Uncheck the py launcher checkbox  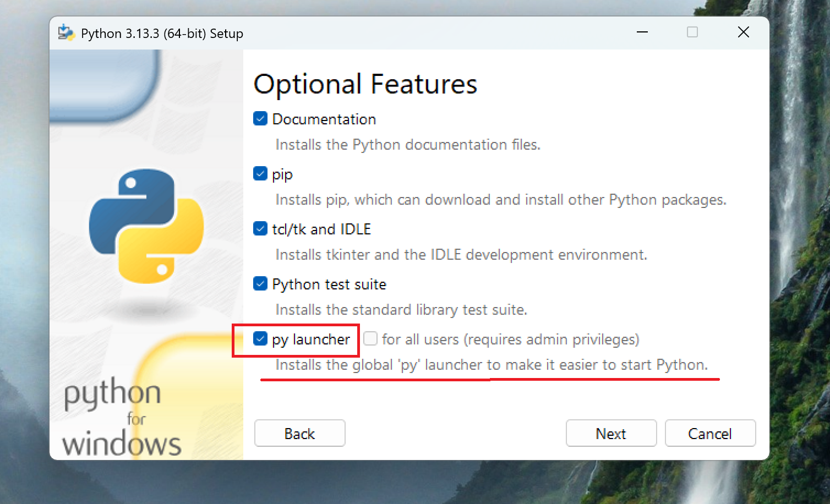[260, 339]
